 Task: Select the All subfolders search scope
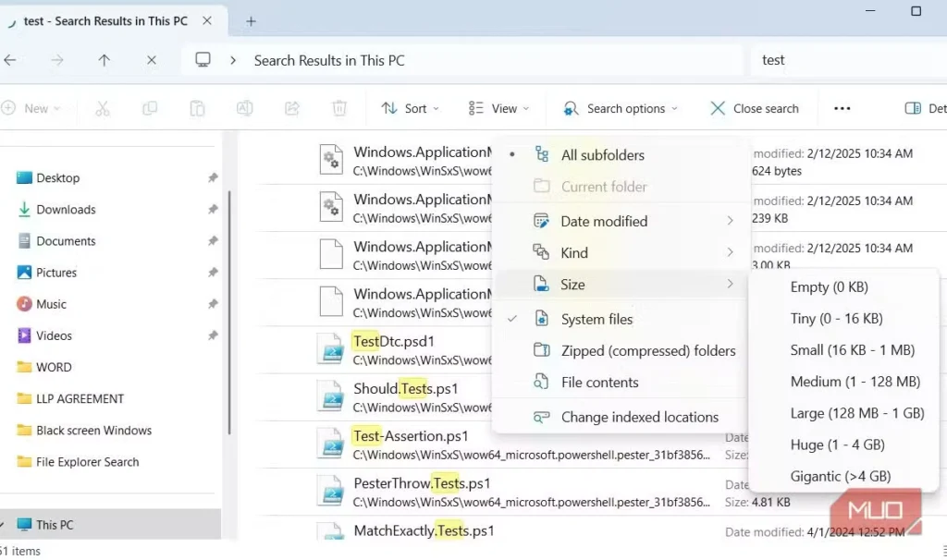(x=602, y=155)
